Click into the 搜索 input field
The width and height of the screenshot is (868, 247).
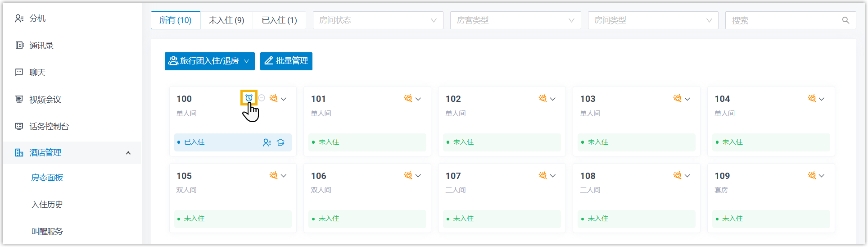click(783, 20)
